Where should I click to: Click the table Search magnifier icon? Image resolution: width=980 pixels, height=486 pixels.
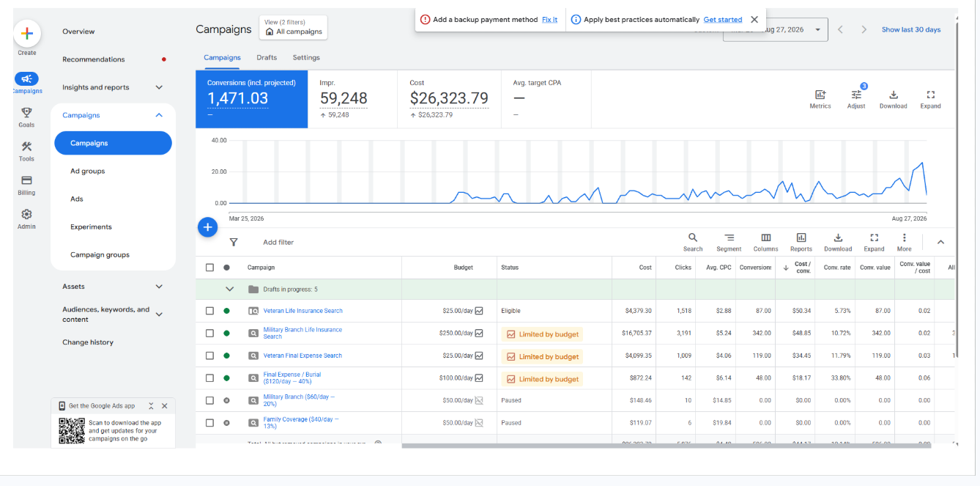[693, 238]
